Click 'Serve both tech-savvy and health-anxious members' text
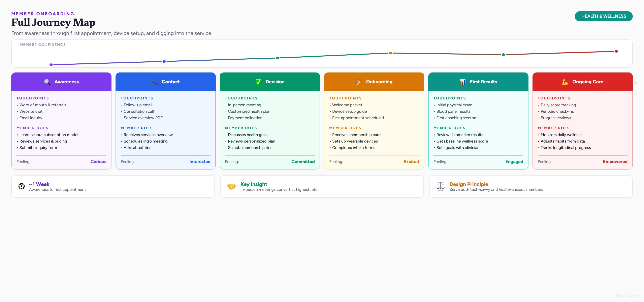644x302 pixels. (x=496, y=190)
